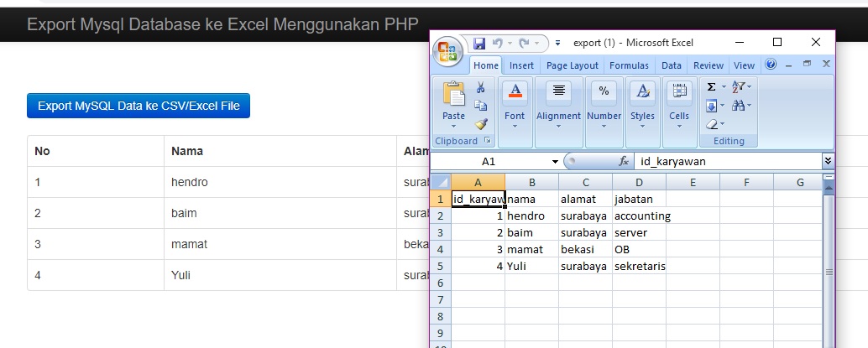Viewport: 868px width, 348px height.
Task: Open the Page Layout tab
Action: click(573, 65)
